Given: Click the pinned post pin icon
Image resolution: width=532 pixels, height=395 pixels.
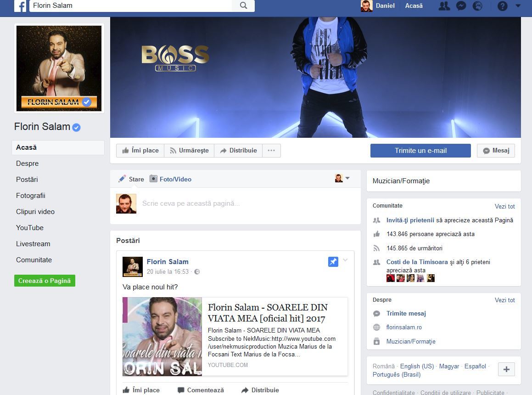Looking at the screenshot, I should 333,261.
